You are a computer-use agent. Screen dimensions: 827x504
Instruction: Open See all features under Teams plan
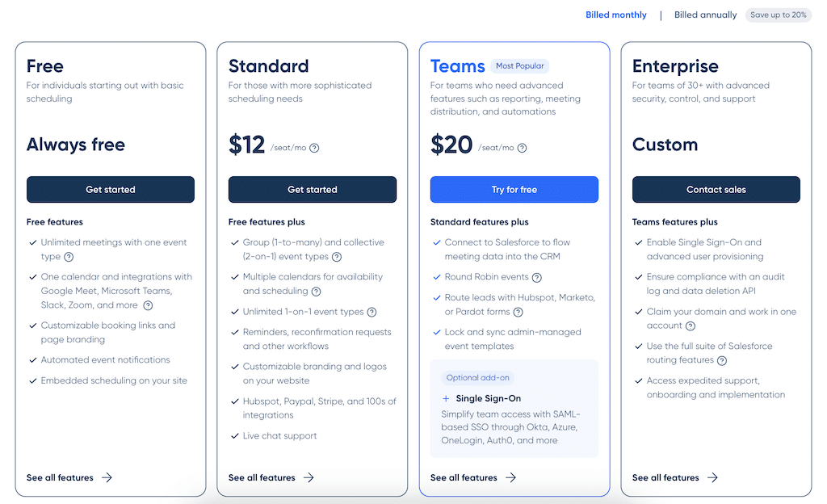[x=472, y=477]
